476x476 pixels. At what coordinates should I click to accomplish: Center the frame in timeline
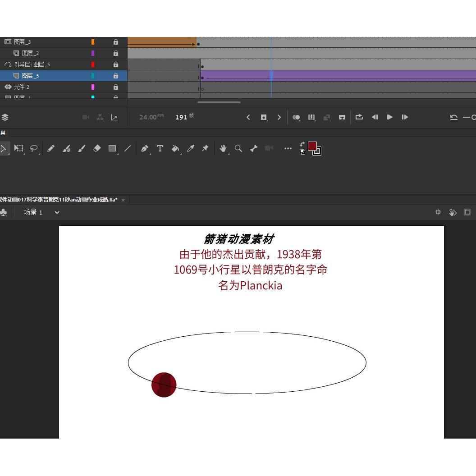coord(342,117)
